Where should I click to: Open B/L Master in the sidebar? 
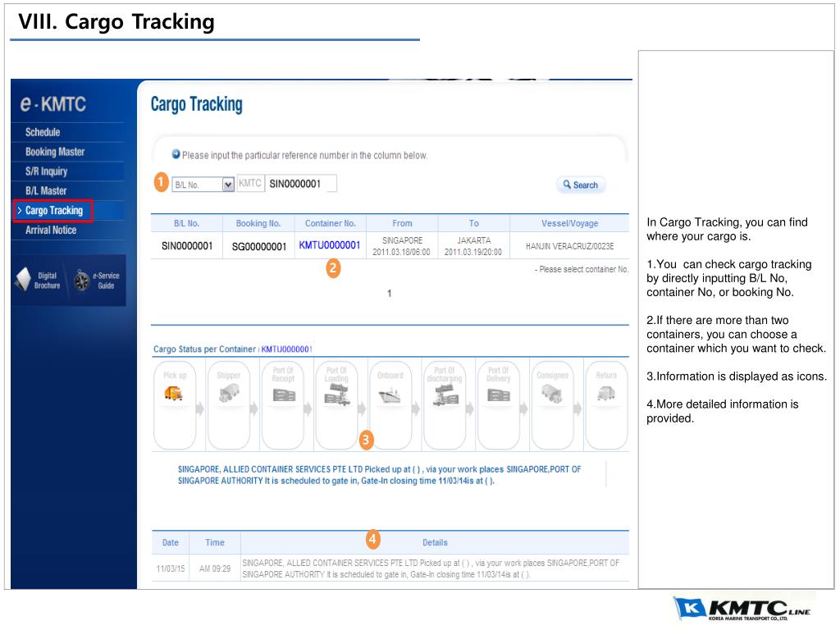(x=46, y=190)
